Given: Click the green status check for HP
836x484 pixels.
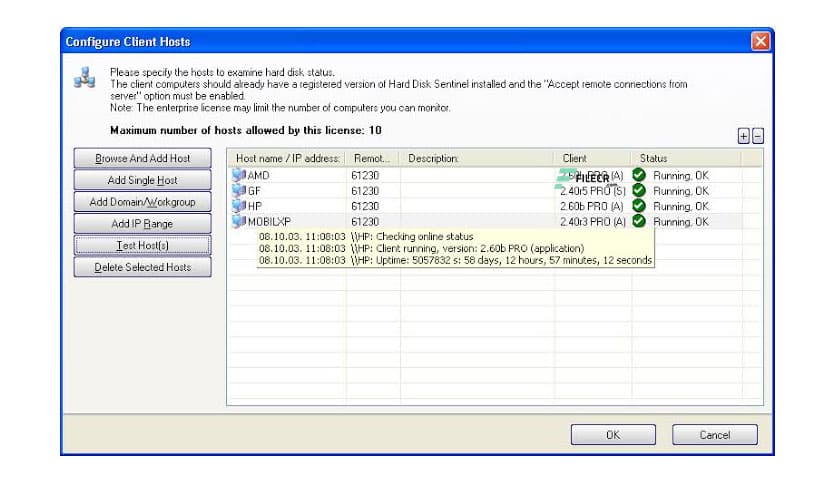Looking at the screenshot, I should (639, 206).
